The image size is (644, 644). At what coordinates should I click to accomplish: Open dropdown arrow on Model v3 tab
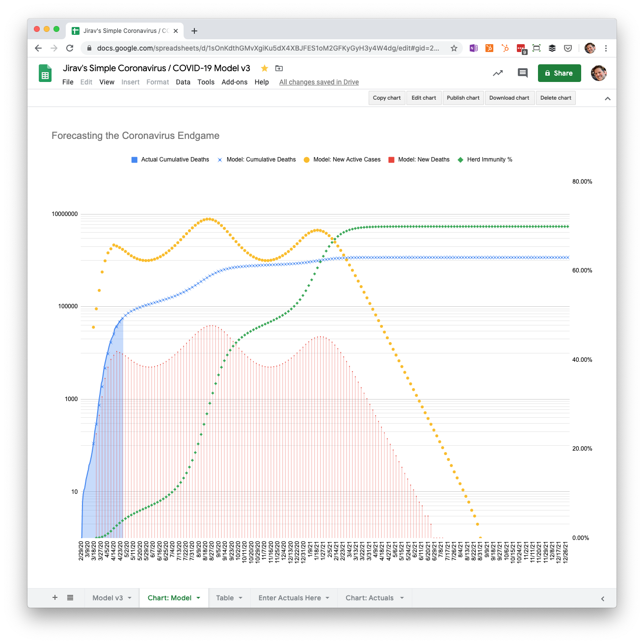pos(130,598)
